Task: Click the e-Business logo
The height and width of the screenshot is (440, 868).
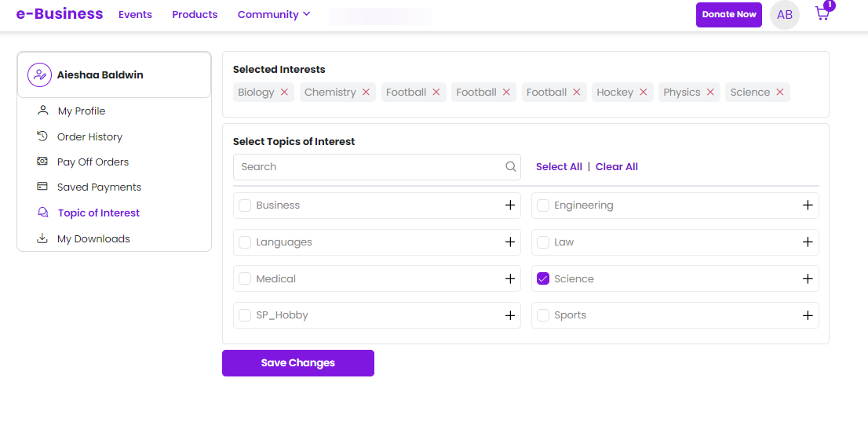Action: coord(60,14)
